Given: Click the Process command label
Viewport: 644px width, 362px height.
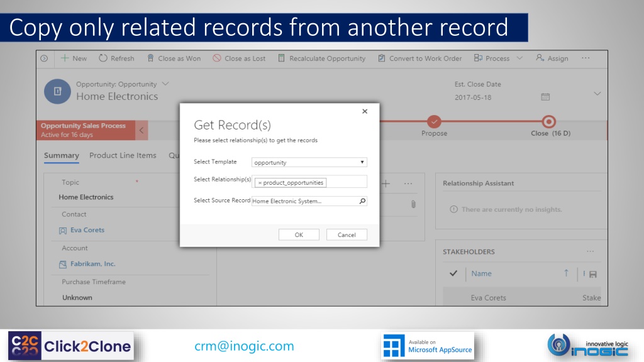Looking at the screenshot, I should coord(497,58).
